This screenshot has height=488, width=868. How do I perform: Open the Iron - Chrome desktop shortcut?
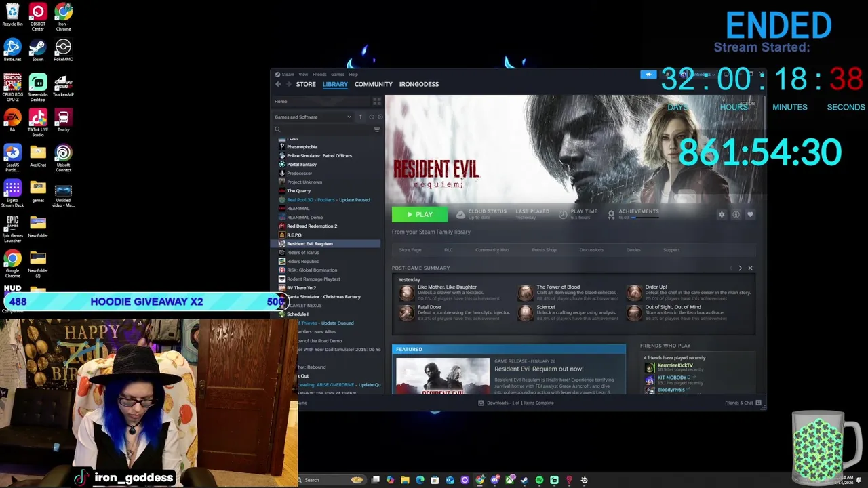63,18
